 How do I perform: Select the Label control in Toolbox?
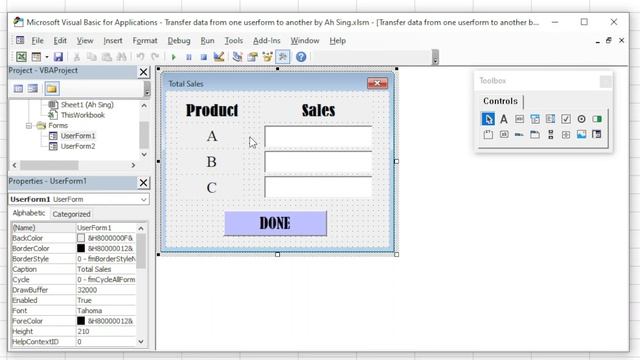point(504,119)
